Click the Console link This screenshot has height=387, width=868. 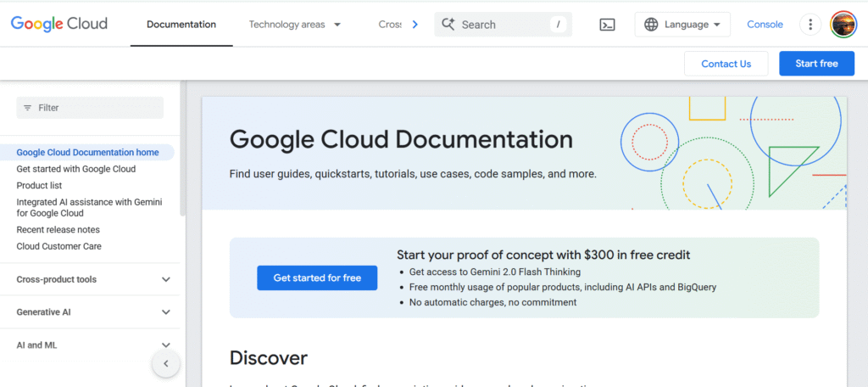pyautogui.click(x=765, y=25)
